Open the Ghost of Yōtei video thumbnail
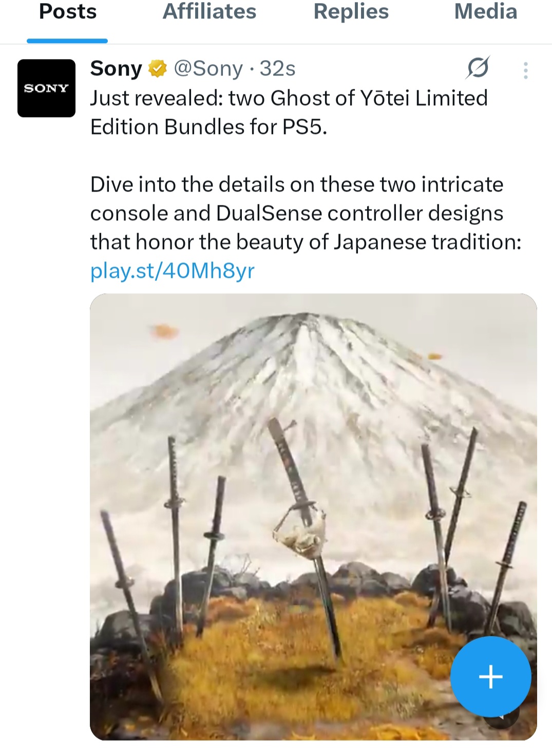The width and height of the screenshot is (552, 756). [313, 517]
